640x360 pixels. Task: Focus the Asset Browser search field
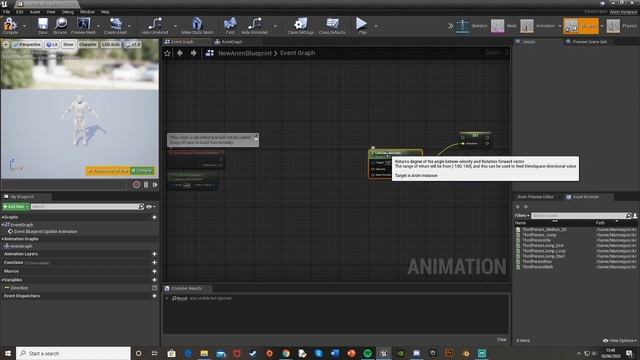pos(578,216)
